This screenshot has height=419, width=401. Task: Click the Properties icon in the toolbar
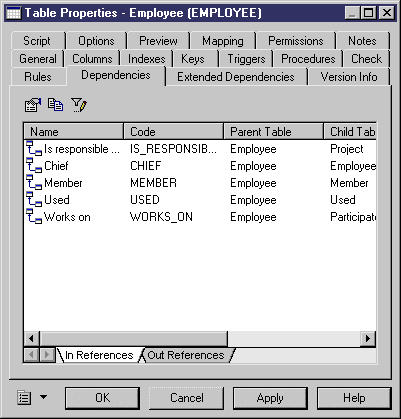click(33, 105)
